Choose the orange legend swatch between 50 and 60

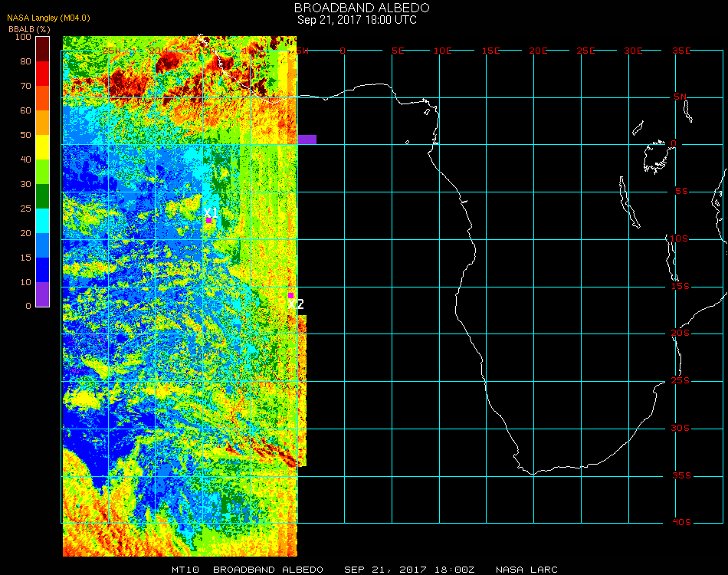(x=43, y=122)
